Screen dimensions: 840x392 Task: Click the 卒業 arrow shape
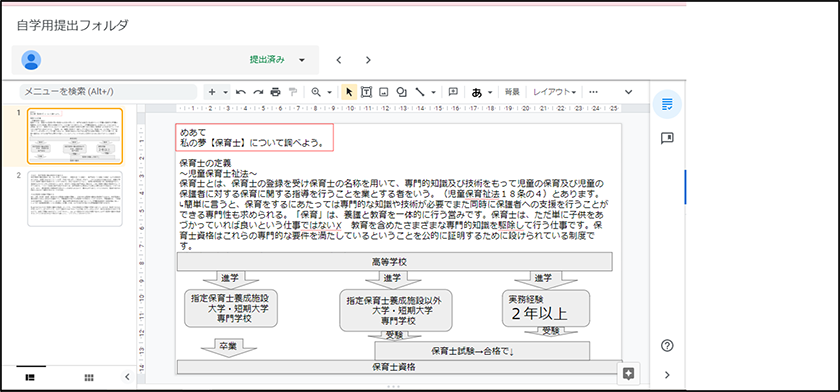click(229, 347)
